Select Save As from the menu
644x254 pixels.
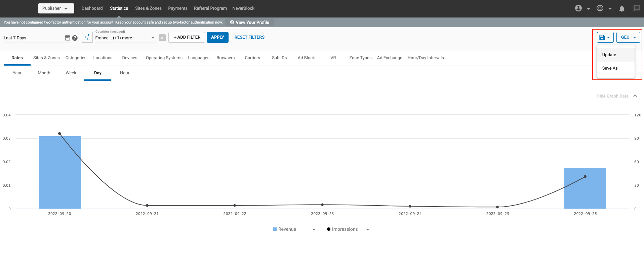610,68
